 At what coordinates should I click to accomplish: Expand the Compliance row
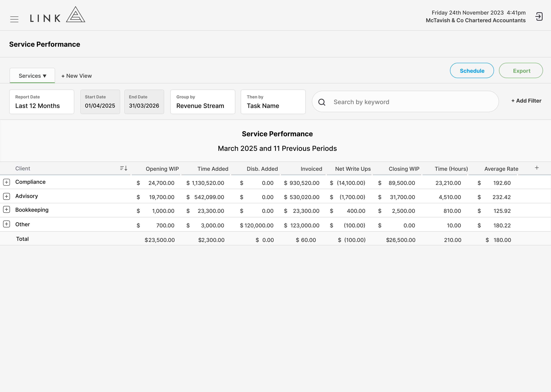(7, 182)
